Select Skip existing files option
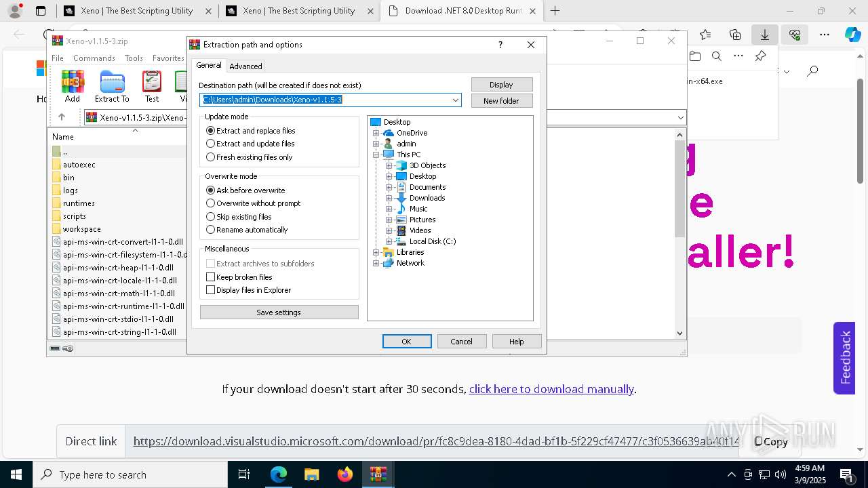 239,217
